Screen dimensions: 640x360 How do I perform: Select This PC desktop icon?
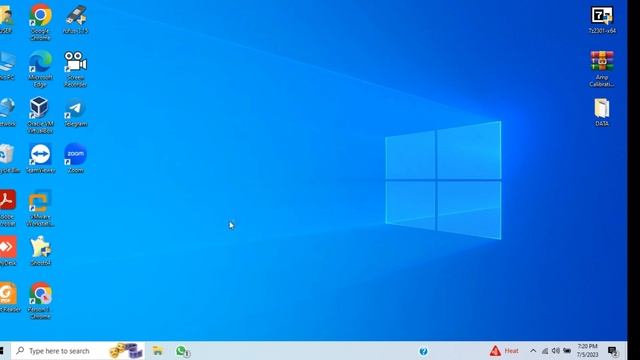tap(7, 66)
